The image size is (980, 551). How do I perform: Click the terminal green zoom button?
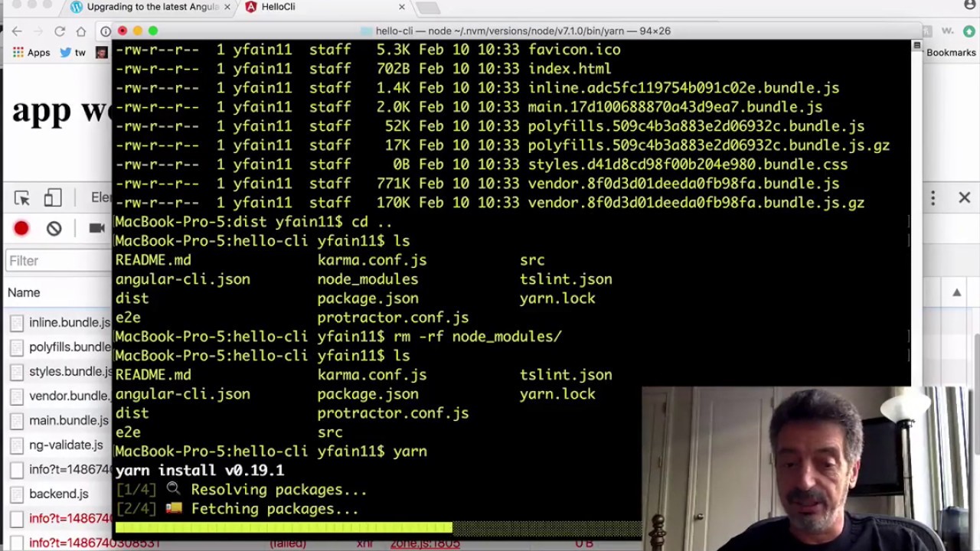(153, 31)
